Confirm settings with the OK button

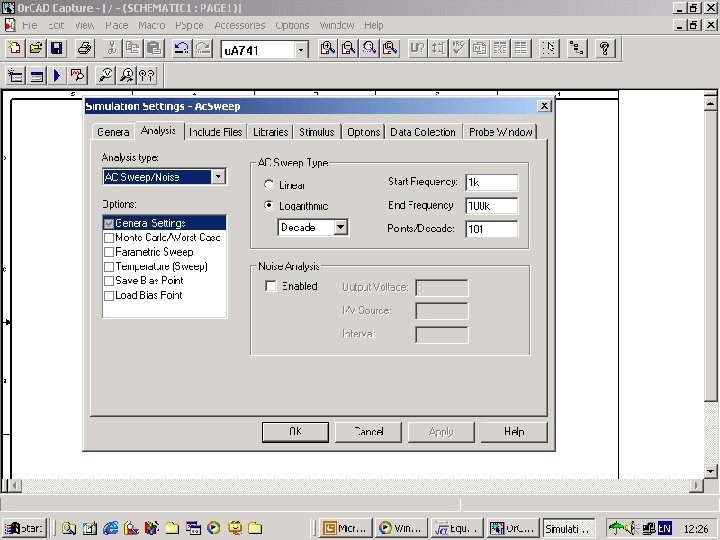(x=295, y=432)
